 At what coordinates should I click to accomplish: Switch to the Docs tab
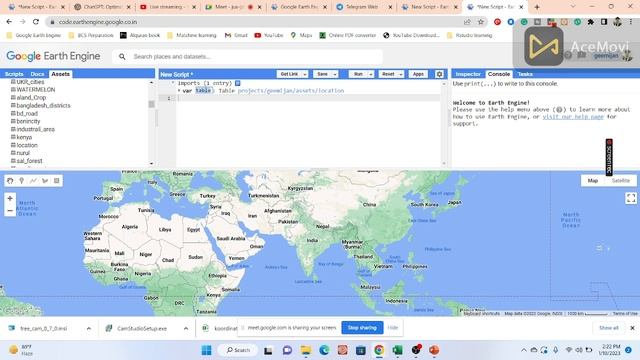point(37,74)
